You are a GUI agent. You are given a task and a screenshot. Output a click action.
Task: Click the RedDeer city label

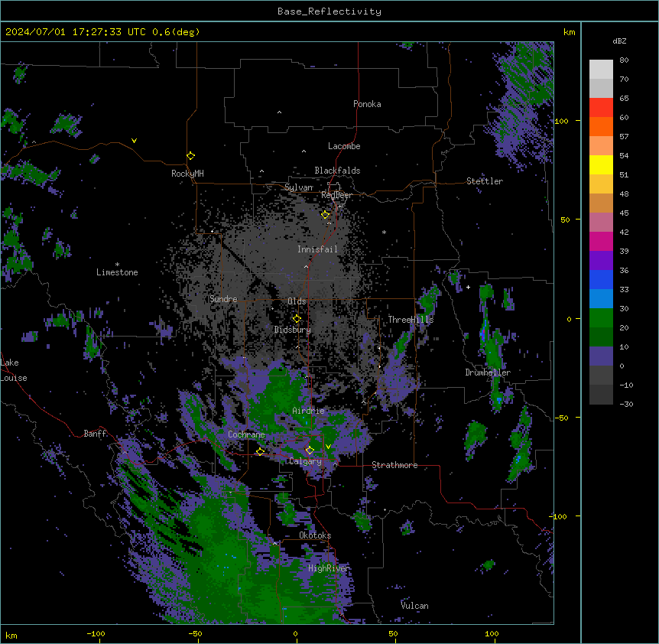[x=336, y=195]
